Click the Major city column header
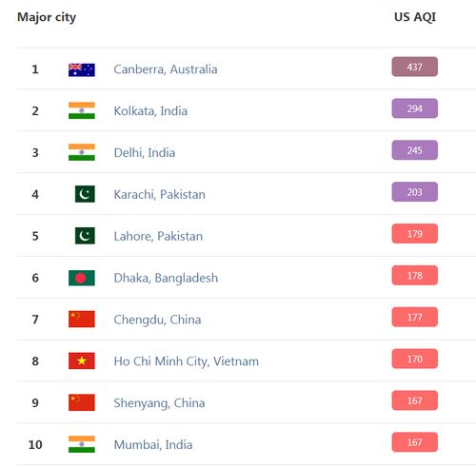The image size is (476, 467). point(47,17)
